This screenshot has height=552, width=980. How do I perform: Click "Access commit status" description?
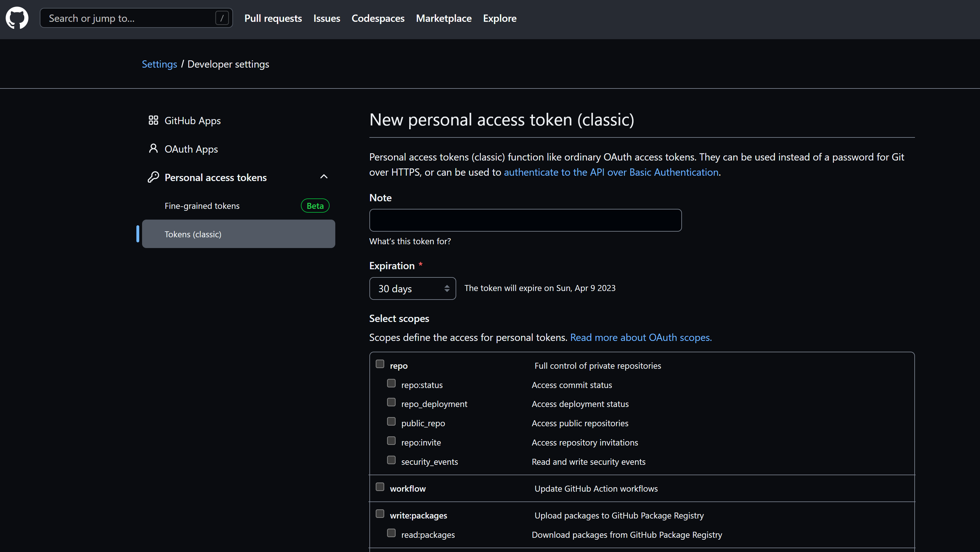(x=571, y=385)
